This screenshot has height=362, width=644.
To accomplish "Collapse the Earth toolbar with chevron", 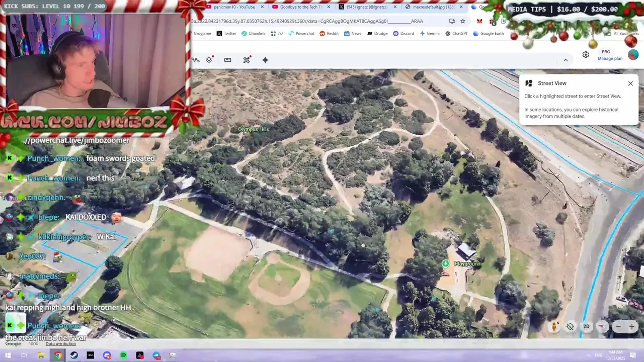I will point(566,60).
